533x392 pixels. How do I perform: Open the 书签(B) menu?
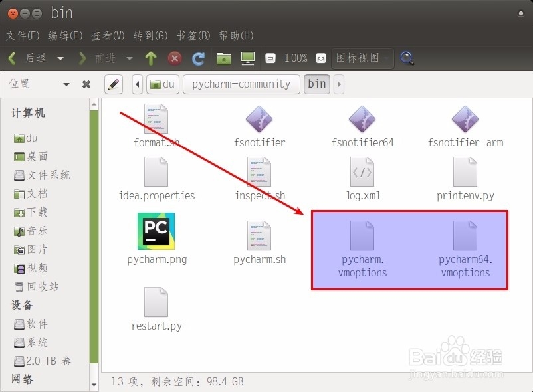(x=193, y=35)
